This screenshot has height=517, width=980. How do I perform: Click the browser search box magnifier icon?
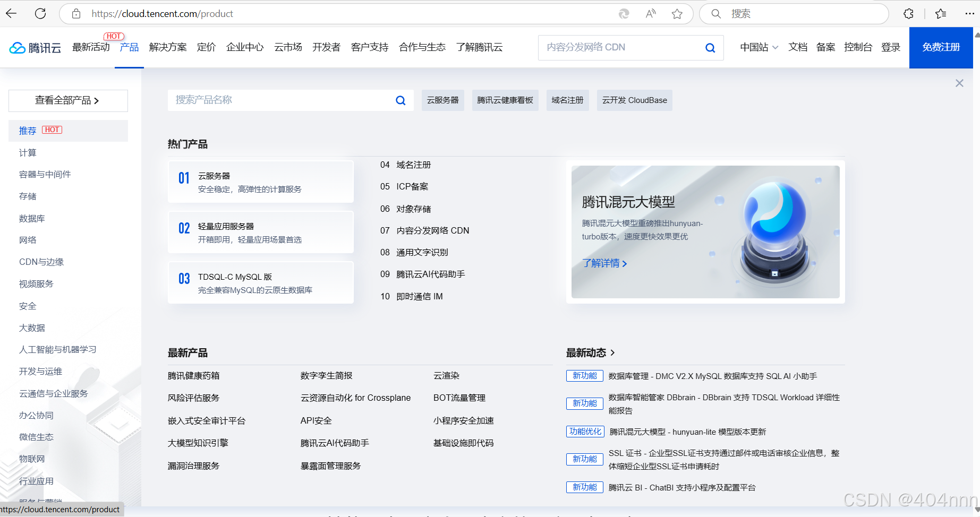716,14
